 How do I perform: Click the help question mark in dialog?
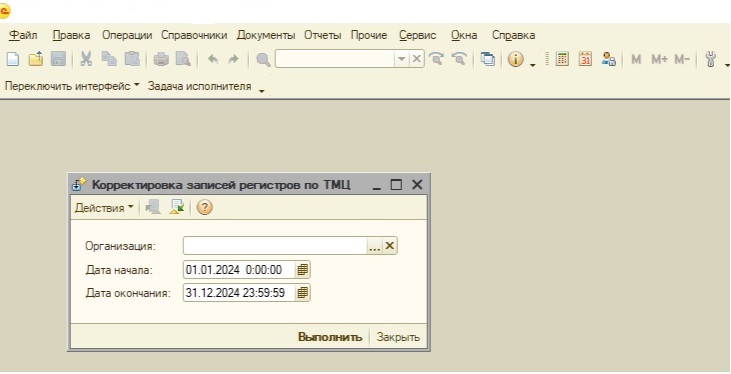pos(205,207)
